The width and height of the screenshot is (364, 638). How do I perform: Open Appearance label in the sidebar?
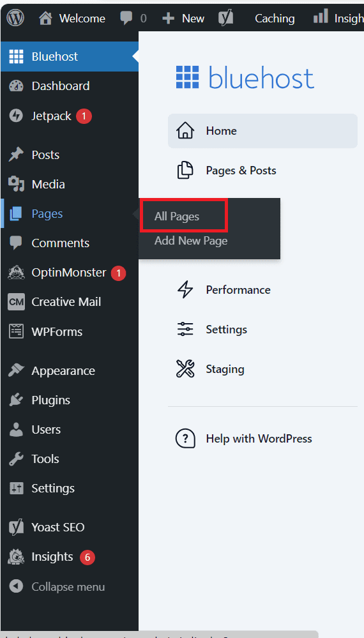[x=63, y=371]
